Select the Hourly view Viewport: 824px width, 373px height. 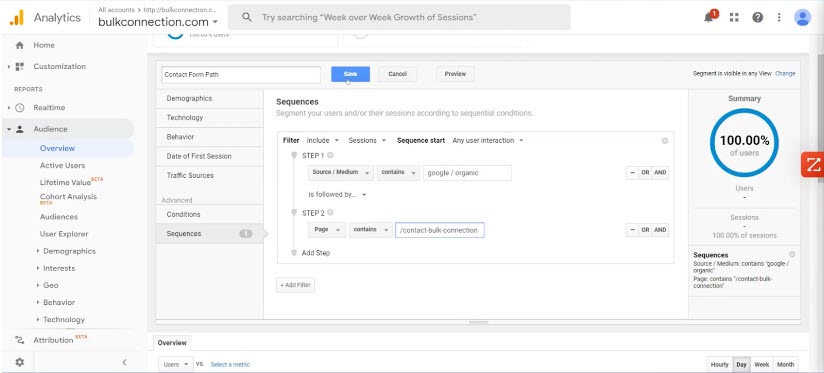[x=719, y=365]
